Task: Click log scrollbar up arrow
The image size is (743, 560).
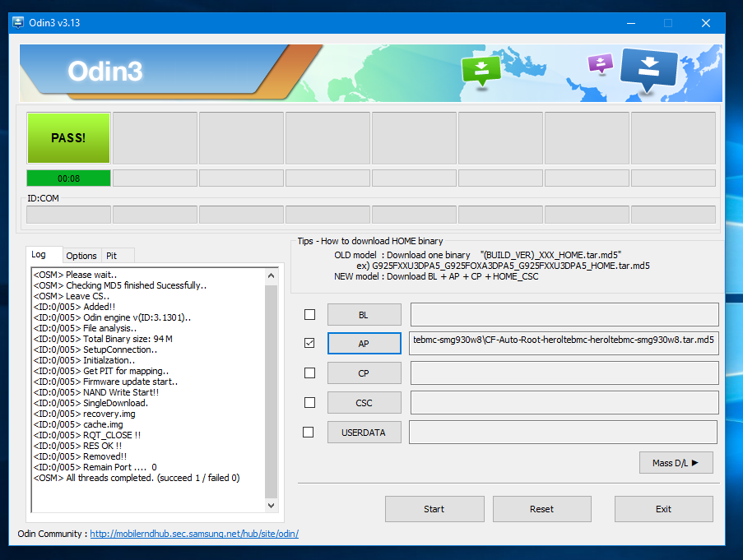Action: point(271,275)
